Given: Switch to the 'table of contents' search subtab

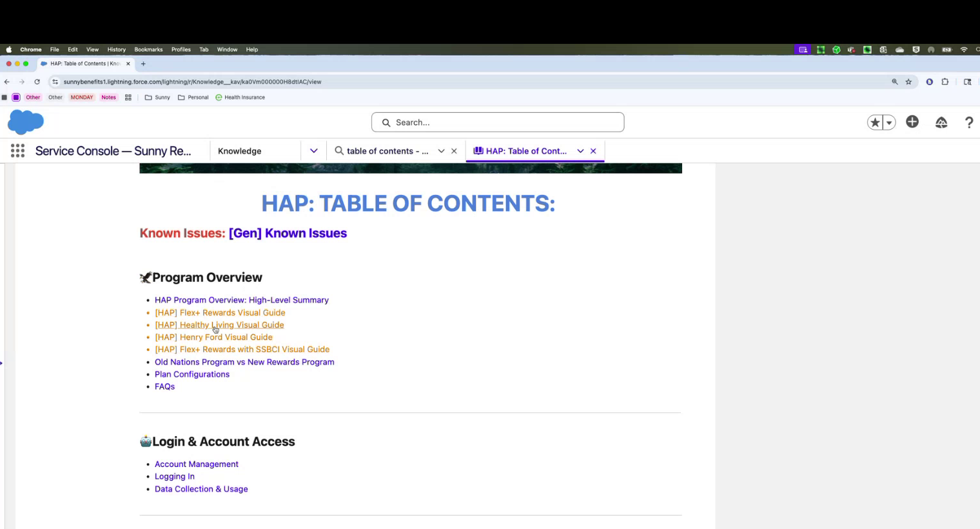Looking at the screenshot, I should click(387, 150).
